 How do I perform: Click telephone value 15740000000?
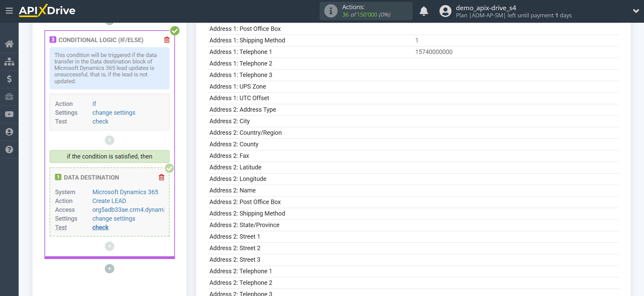[434, 52]
